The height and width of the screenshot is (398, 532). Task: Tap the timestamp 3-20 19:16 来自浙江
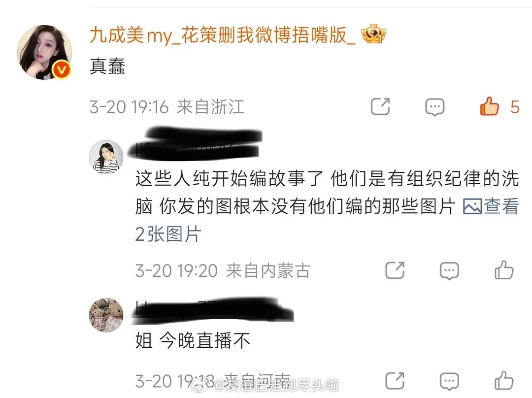[167, 107]
